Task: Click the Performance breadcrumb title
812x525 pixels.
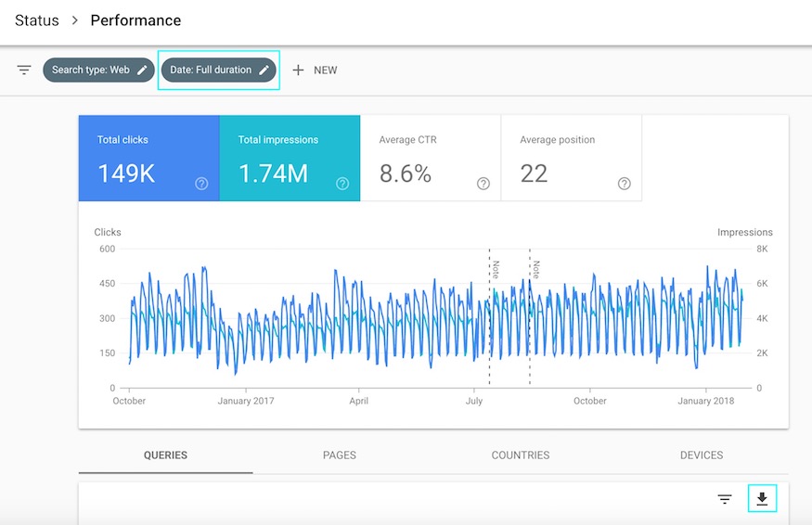Action: click(135, 20)
